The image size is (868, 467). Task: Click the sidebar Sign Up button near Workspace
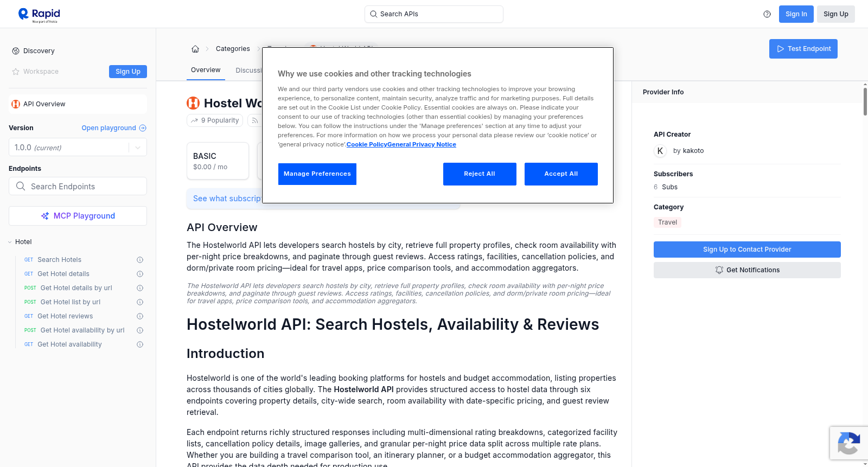tap(128, 72)
